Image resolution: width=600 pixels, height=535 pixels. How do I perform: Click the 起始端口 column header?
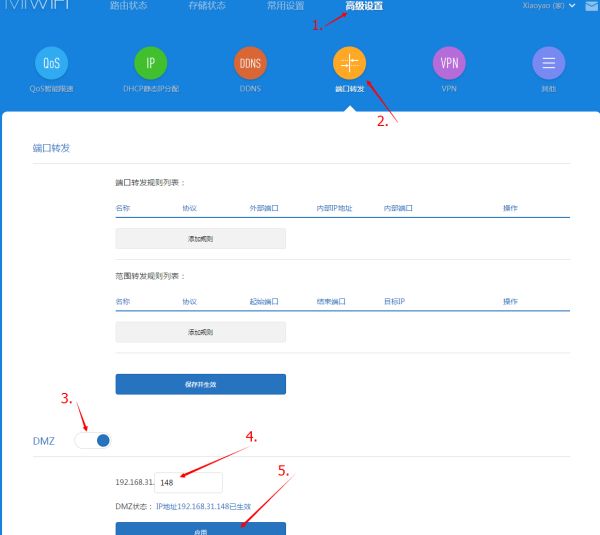264,302
